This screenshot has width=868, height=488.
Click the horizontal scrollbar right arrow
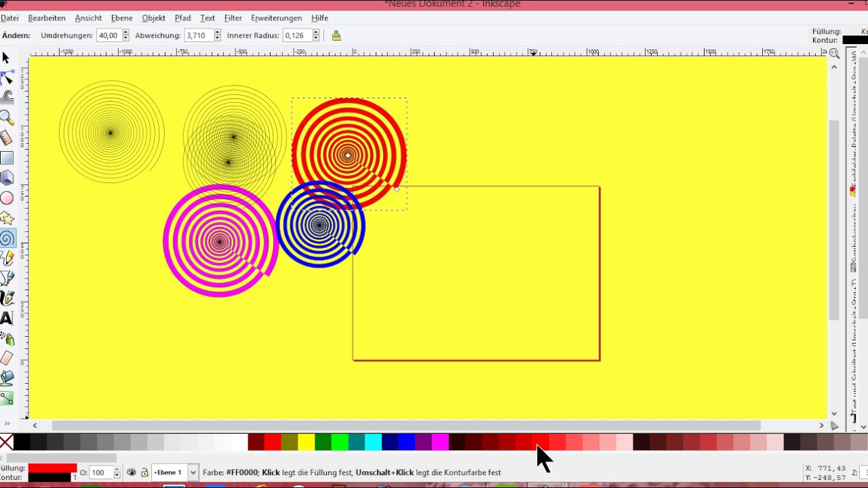click(x=821, y=426)
